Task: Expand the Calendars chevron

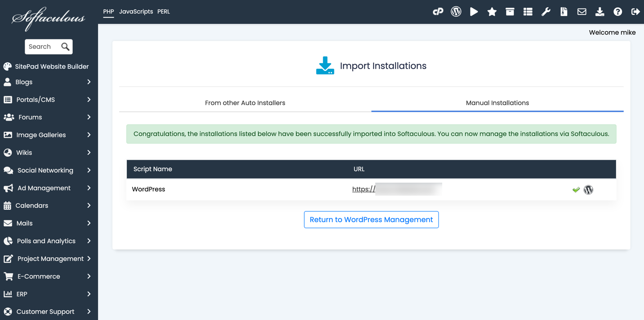Action: click(89, 206)
